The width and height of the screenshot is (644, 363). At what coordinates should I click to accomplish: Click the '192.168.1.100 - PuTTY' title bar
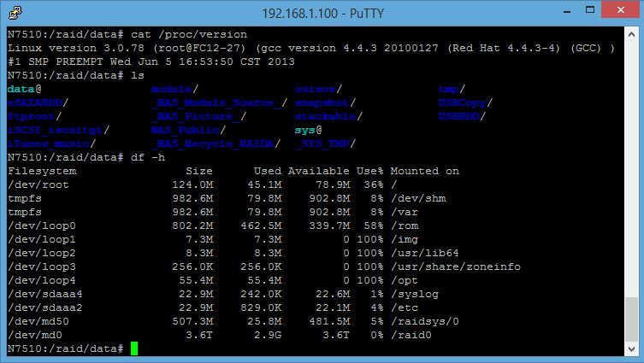pyautogui.click(x=322, y=14)
